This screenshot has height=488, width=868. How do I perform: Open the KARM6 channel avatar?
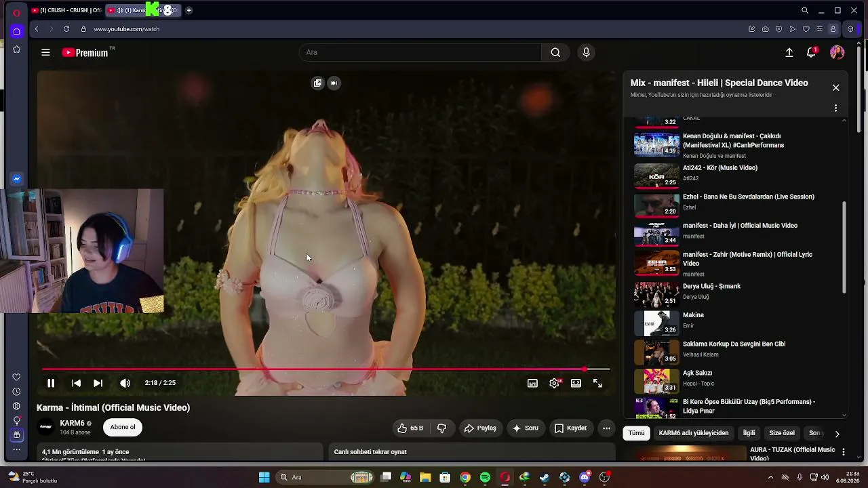(46, 427)
